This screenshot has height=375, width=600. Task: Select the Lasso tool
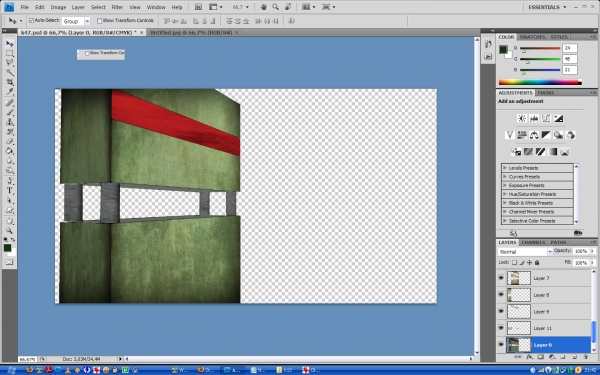coord(9,63)
